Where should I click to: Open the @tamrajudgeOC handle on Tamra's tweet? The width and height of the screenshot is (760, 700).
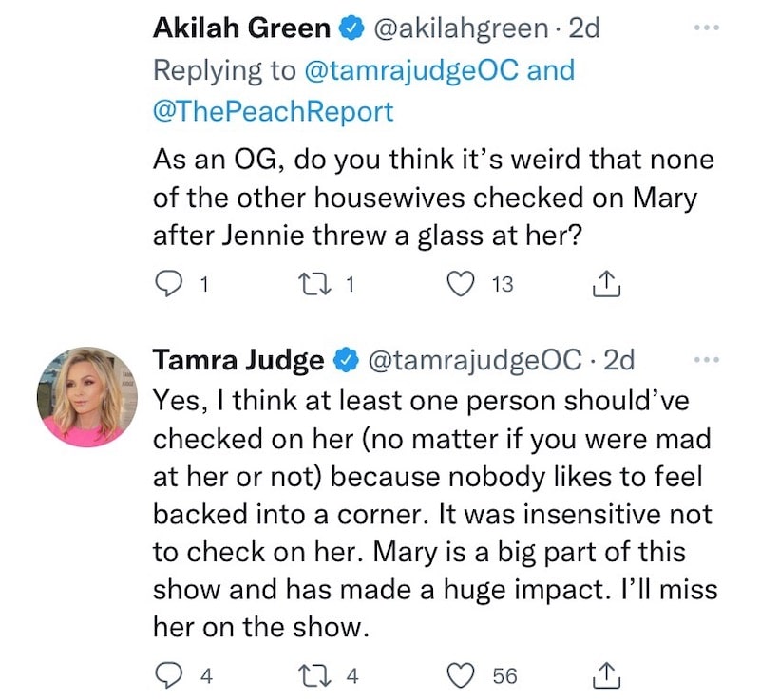[x=473, y=361]
